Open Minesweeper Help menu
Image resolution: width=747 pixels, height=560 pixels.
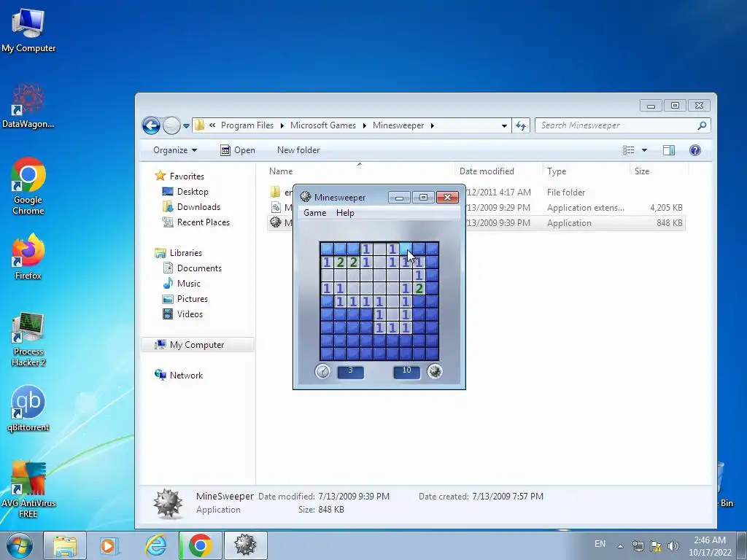(x=345, y=213)
